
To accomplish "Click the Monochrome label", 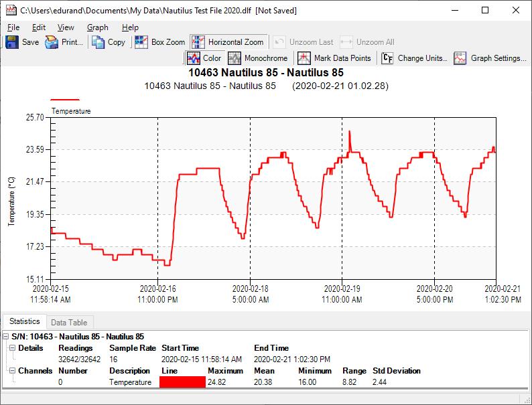I will pos(266,58).
